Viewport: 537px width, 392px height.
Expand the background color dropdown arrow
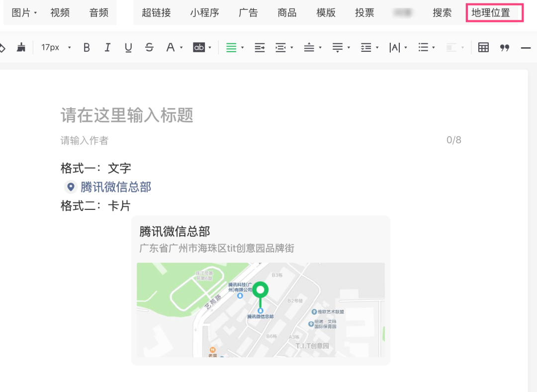210,48
